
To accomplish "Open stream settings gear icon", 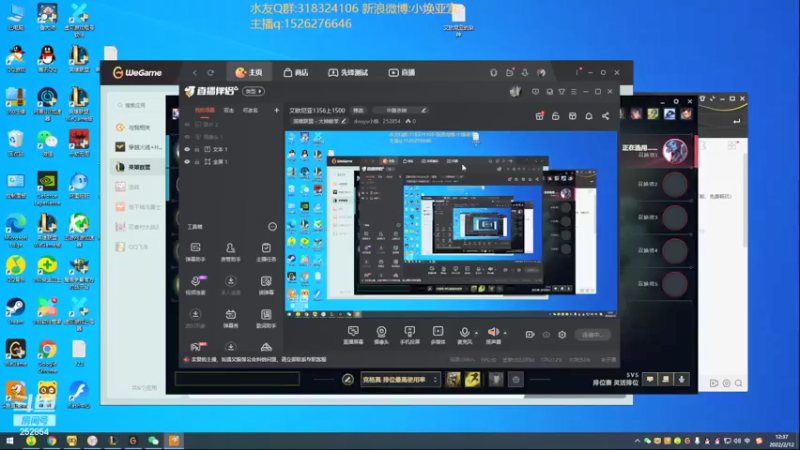I will [x=562, y=335].
